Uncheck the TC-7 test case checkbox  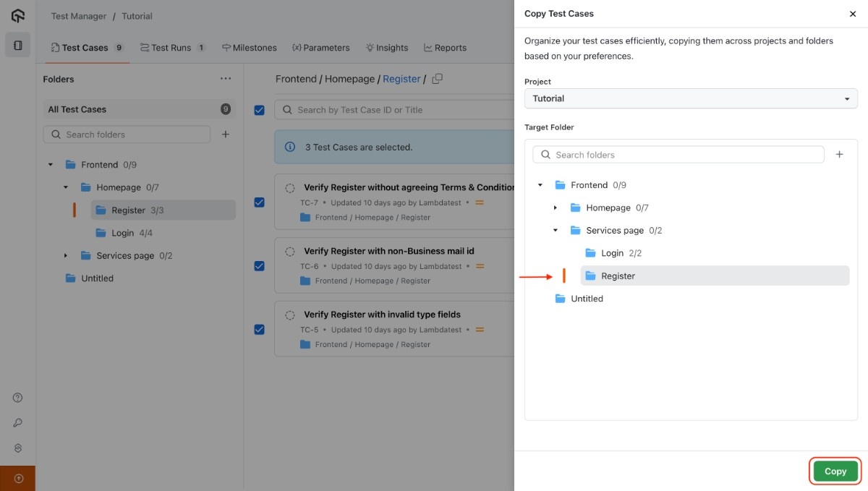click(x=260, y=202)
